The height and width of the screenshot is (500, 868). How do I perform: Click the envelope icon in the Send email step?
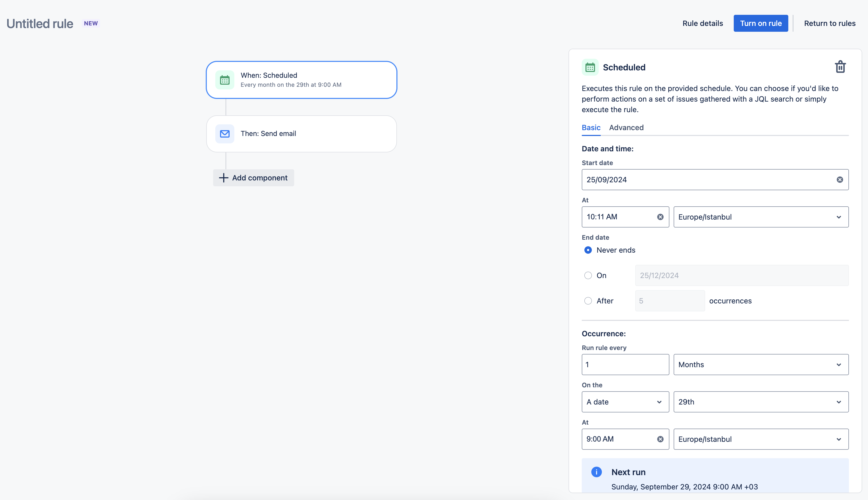[225, 134]
